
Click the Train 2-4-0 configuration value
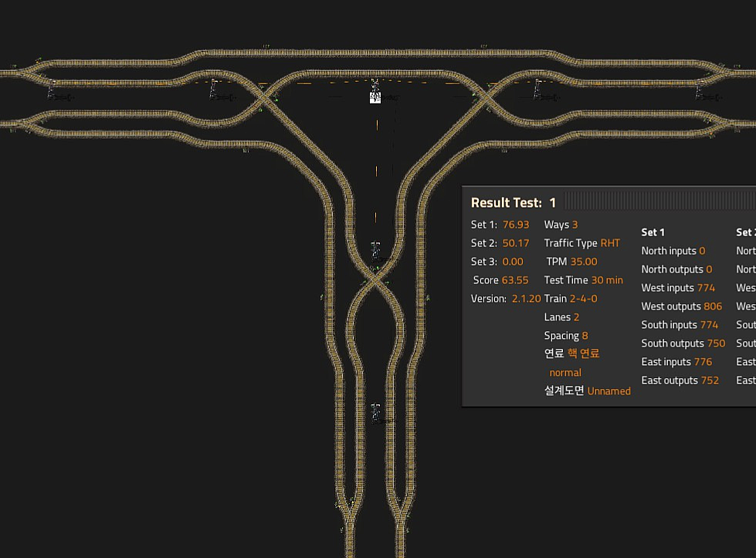click(x=583, y=299)
